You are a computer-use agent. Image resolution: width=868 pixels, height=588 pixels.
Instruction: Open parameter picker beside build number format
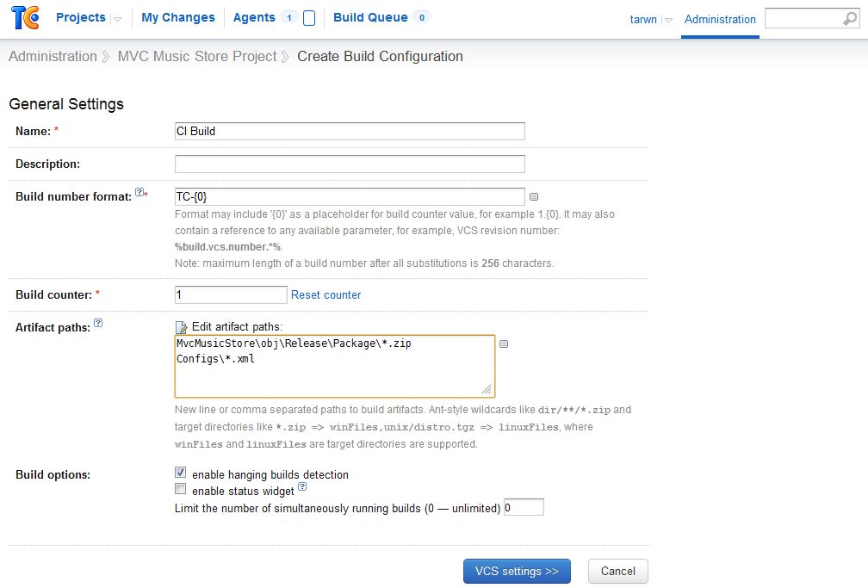534,196
